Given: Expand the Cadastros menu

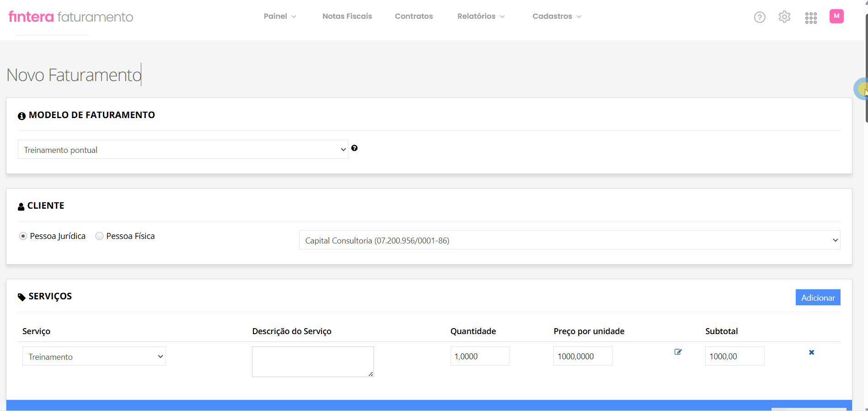Looking at the screenshot, I should click(x=557, y=16).
